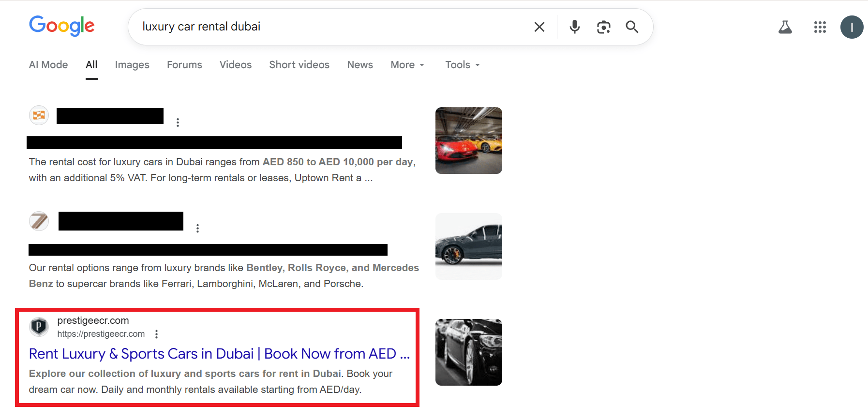Image resolution: width=868 pixels, height=419 pixels.
Task: Switch to AI Mode tab
Action: (x=48, y=65)
